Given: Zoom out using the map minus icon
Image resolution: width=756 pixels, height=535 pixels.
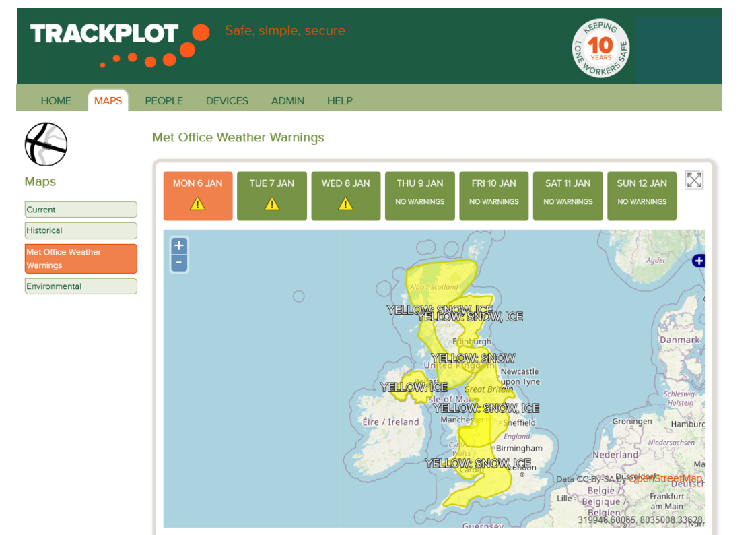Looking at the screenshot, I should 178,261.
